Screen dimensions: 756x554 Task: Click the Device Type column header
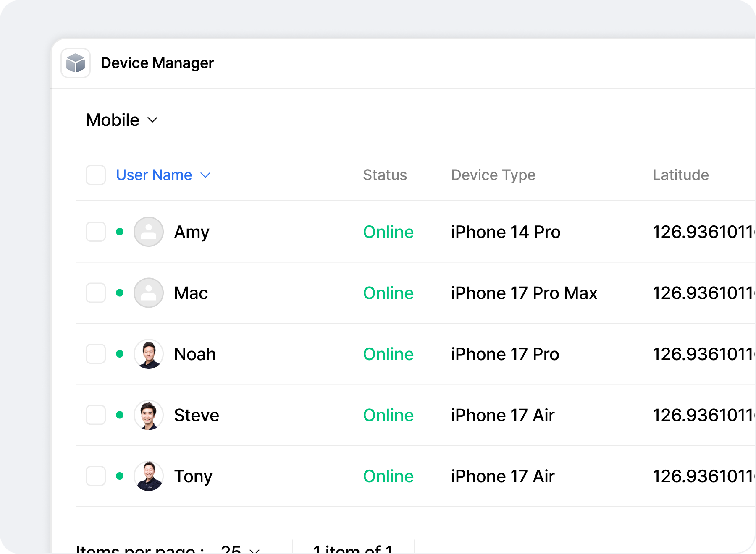click(493, 175)
